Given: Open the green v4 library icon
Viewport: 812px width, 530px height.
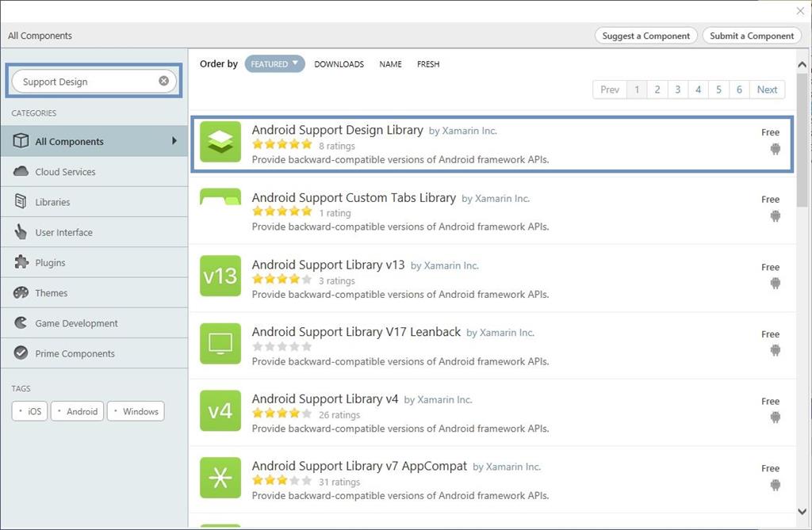Looking at the screenshot, I should coord(220,410).
